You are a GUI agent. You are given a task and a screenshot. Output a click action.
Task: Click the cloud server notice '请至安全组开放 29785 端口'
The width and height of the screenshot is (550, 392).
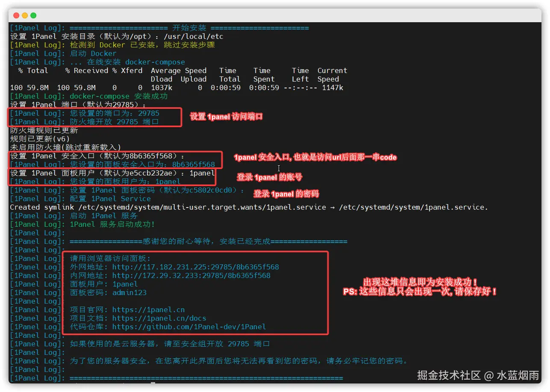(x=217, y=344)
